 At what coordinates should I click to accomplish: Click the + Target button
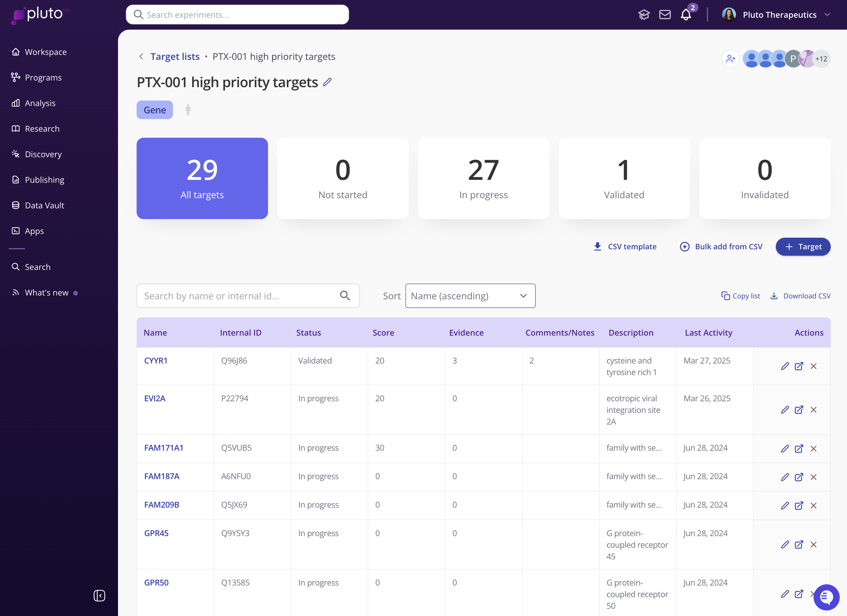(803, 247)
